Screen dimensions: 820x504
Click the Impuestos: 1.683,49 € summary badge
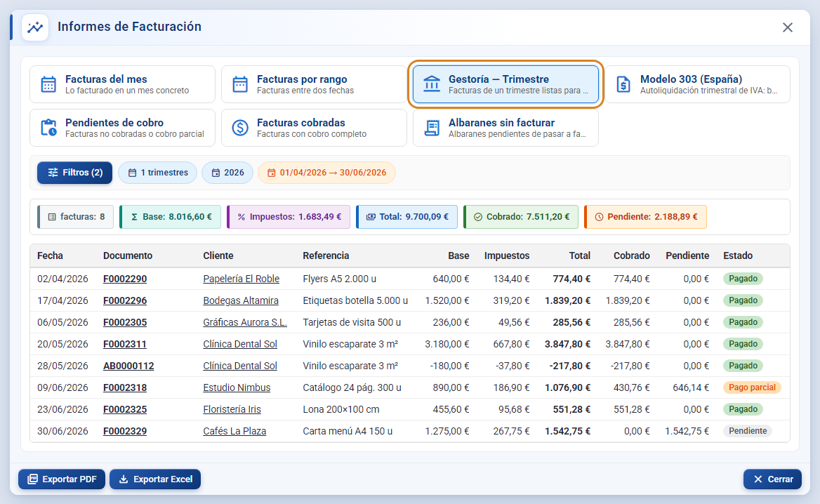pos(289,216)
